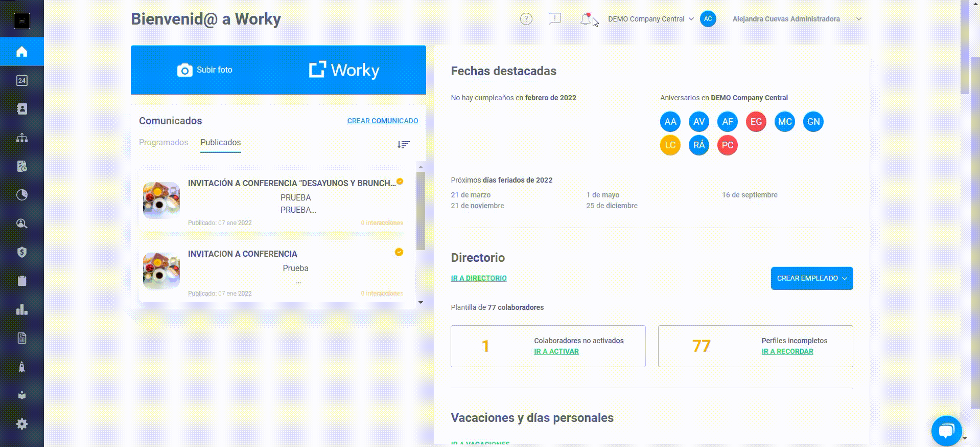The image size is (980, 447).
Task: Open the clipboard sidebar icon
Action: [x=21, y=281]
